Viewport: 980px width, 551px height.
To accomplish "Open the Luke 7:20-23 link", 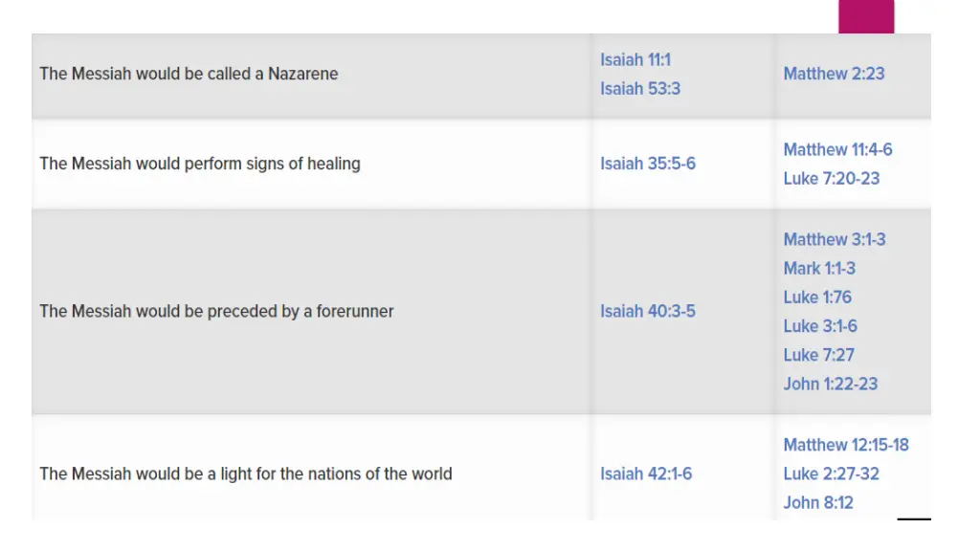I will tap(832, 179).
